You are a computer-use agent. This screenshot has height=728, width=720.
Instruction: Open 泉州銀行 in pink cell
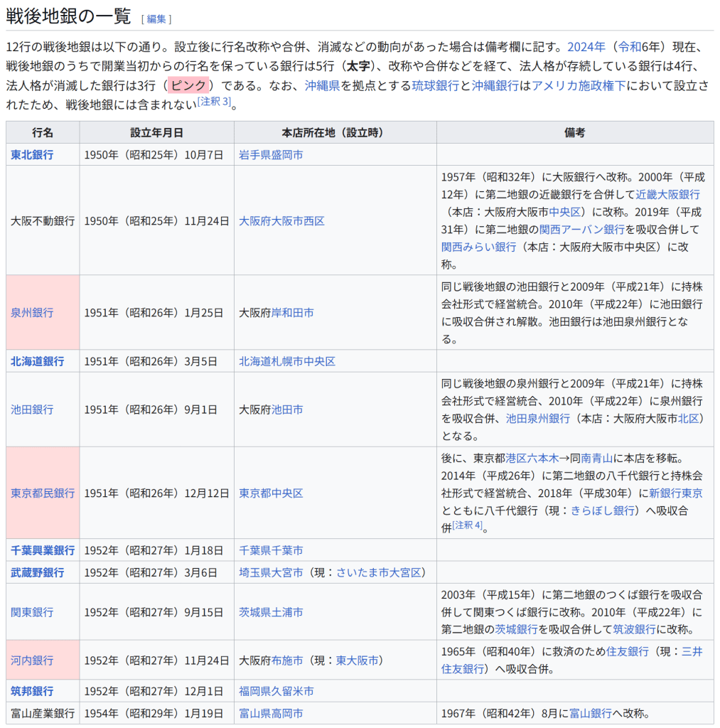(32, 313)
